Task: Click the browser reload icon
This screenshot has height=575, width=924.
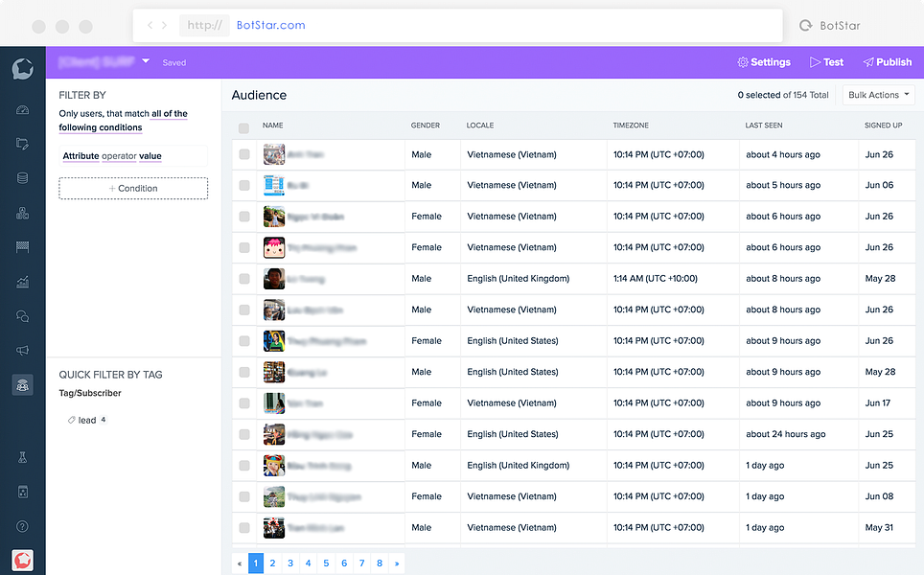Action: 805,25
